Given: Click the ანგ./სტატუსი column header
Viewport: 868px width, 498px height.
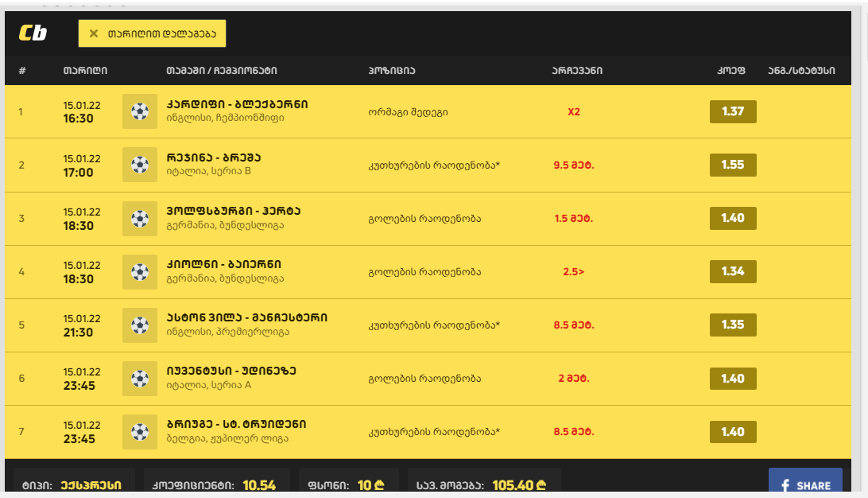Looking at the screenshot, I should [x=801, y=70].
